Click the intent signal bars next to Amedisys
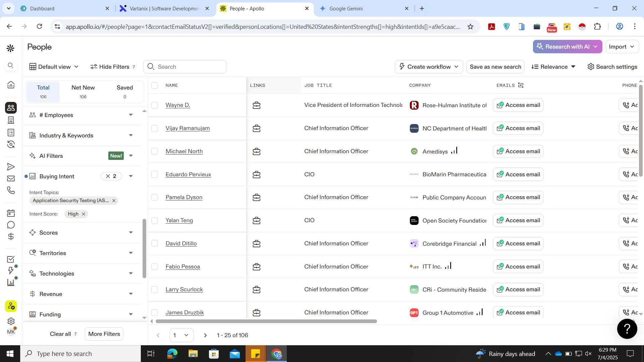644x362 pixels. pos(454,150)
